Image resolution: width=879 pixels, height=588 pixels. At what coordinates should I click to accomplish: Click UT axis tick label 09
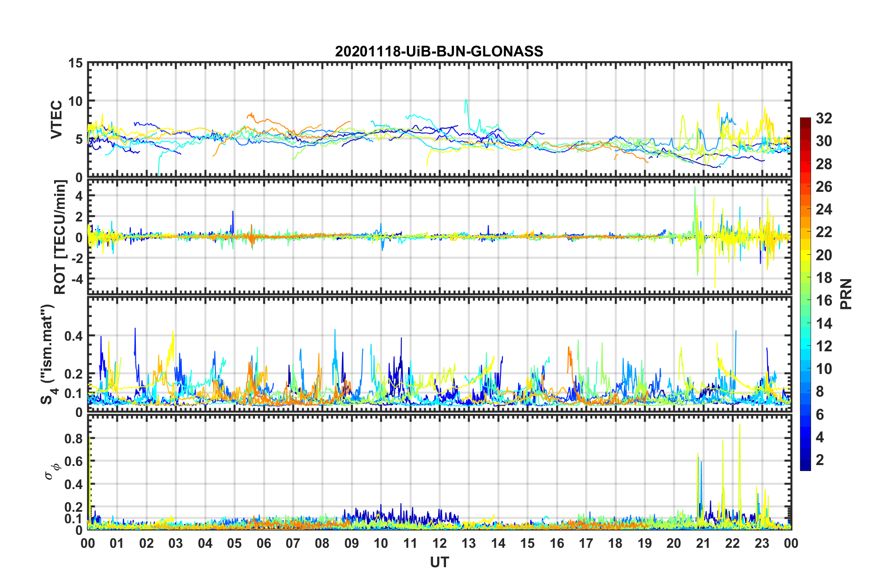(352, 543)
